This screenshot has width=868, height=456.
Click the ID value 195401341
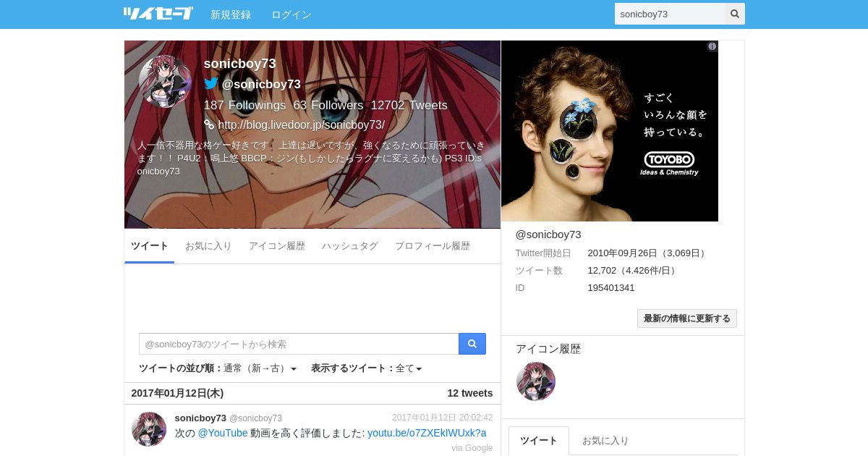click(611, 288)
